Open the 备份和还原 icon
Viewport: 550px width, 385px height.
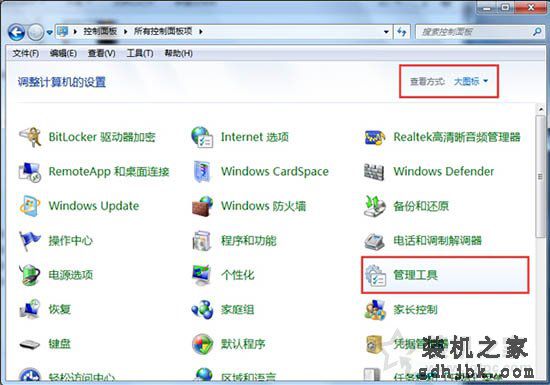pyautogui.click(x=374, y=206)
